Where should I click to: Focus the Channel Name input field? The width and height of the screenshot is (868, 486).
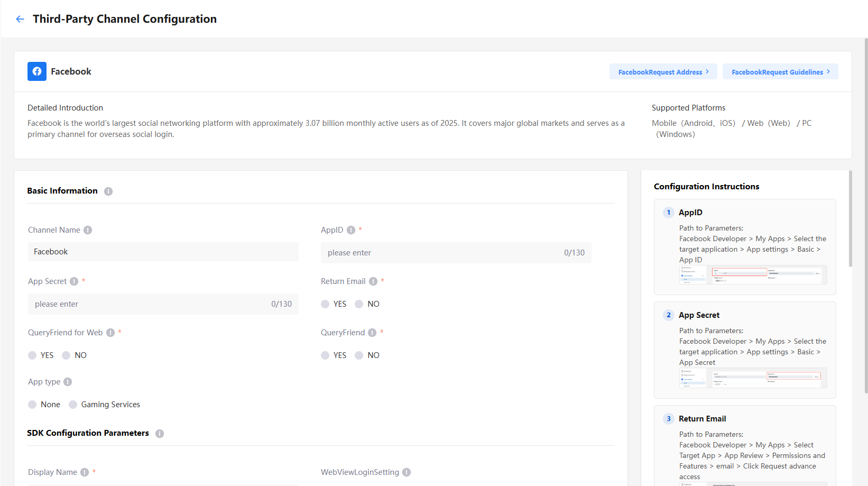(163, 252)
